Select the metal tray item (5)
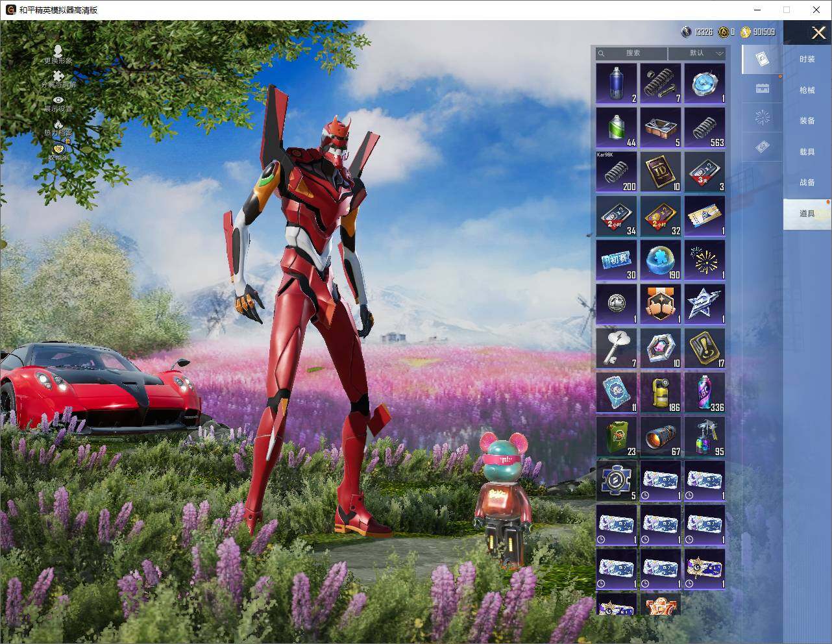This screenshot has height=644, width=832. [661, 127]
